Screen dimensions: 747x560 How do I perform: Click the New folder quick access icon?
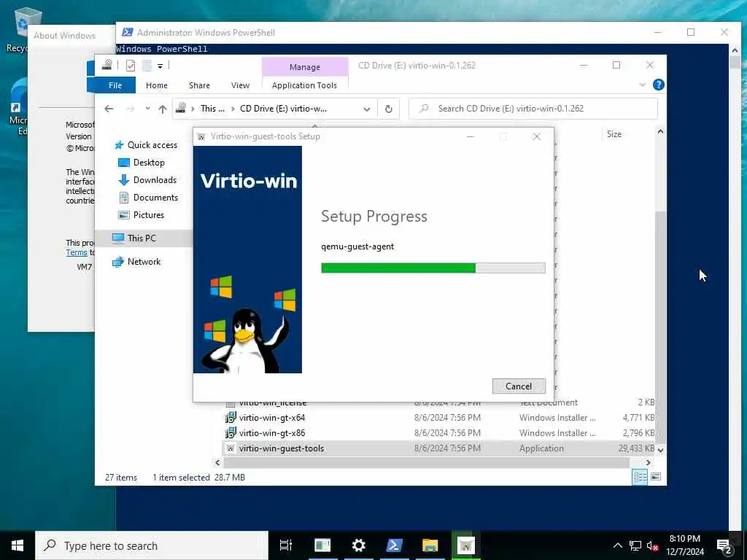(147, 66)
